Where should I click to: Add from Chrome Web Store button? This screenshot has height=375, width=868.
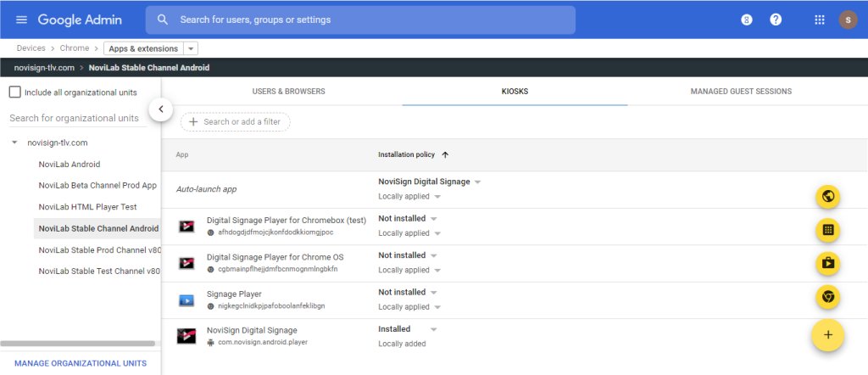point(827,297)
